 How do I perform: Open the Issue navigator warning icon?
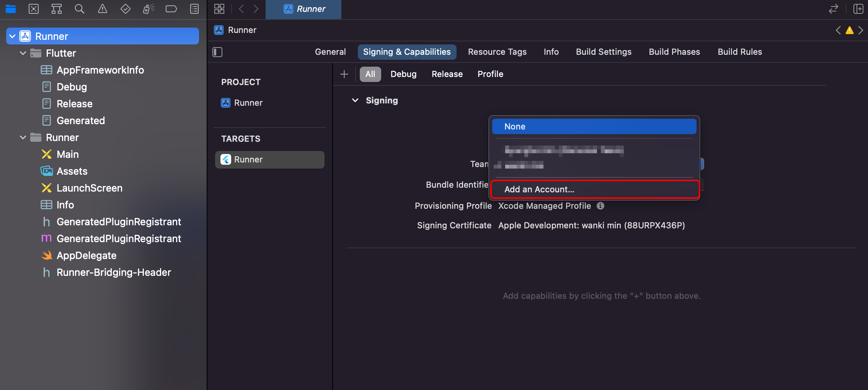[103, 9]
